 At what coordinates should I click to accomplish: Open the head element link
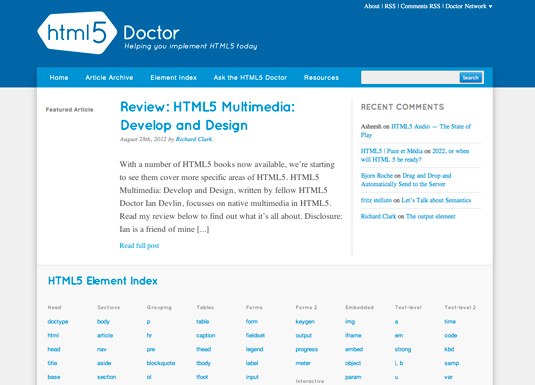tap(54, 349)
